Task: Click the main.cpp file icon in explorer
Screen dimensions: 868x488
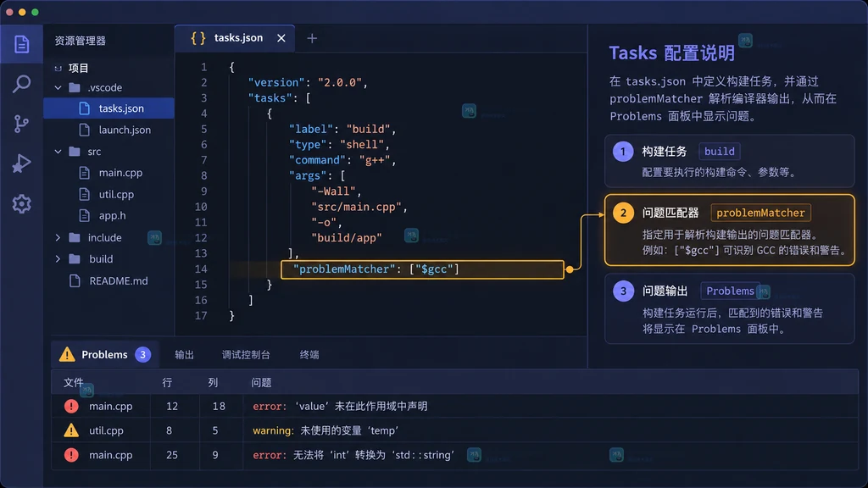Action: (x=84, y=173)
